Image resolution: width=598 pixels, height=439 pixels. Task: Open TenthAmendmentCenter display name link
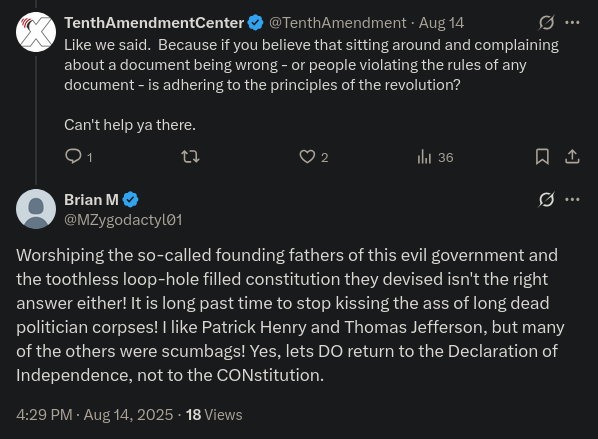pyautogui.click(x=154, y=23)
